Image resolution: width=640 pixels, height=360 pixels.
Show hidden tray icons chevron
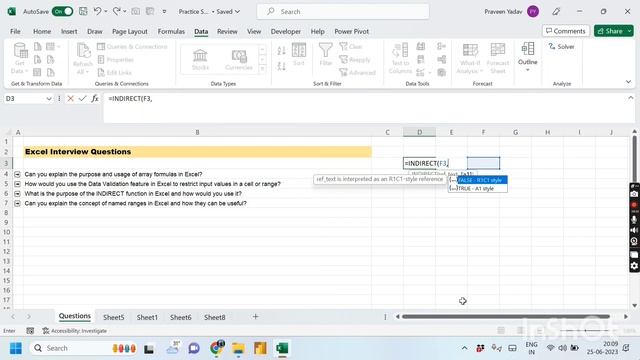(464, 348)
